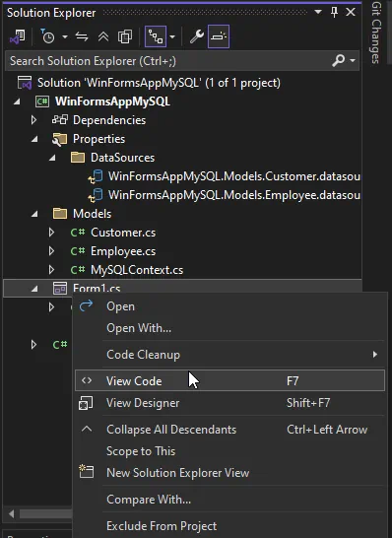This screenshot has height=538, width=392.
Task: Choose Exclude From Project
Action: pos(229,525)
